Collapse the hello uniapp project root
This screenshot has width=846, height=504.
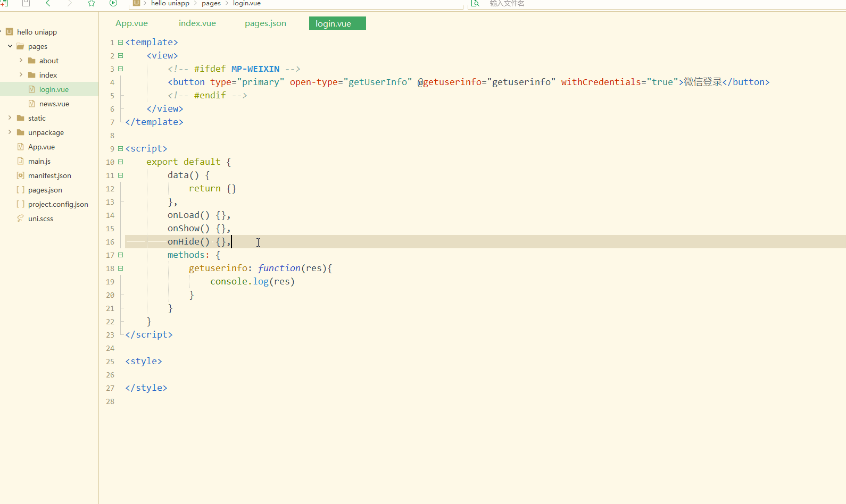click(x=1, y=32)
